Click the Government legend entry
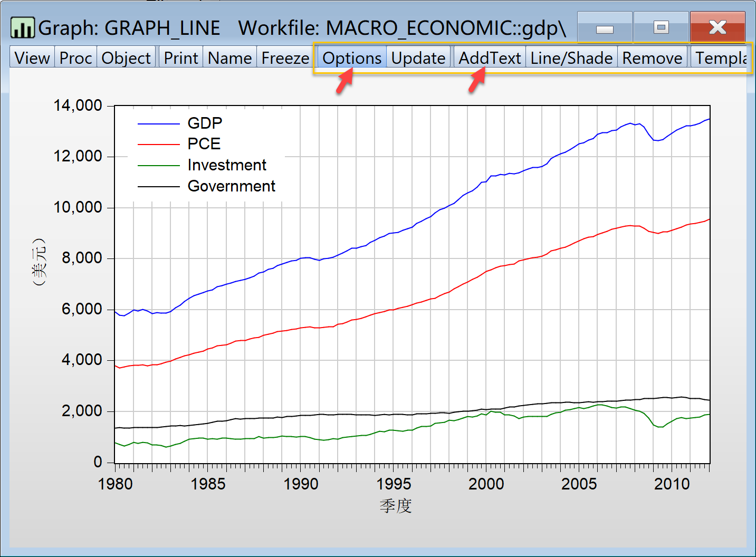756x557 pixels. [231, 186]
